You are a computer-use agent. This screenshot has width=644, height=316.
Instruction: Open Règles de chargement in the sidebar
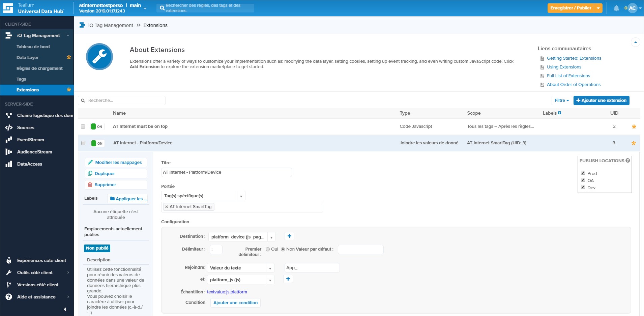coord(39,68)
